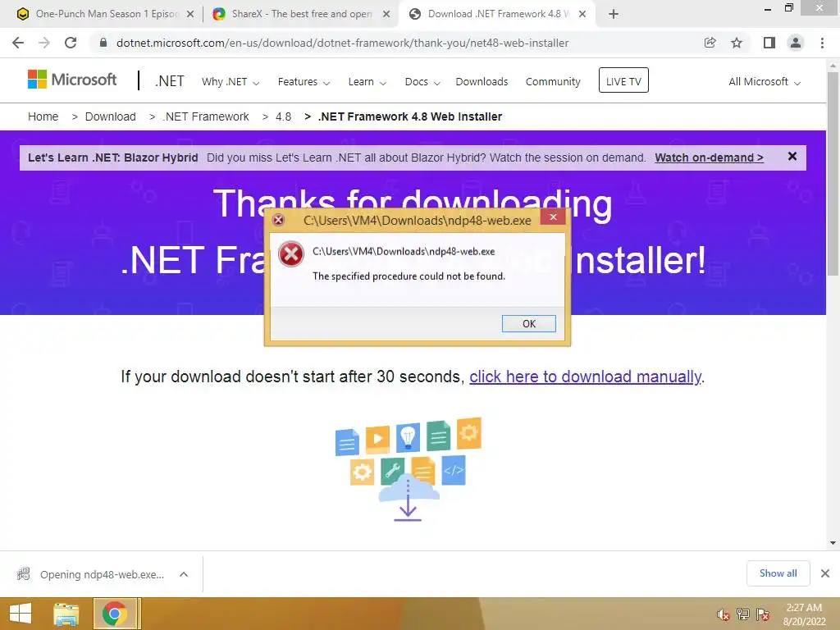
Task: Toggle the side panel icon
Action: tap(769, 43)
